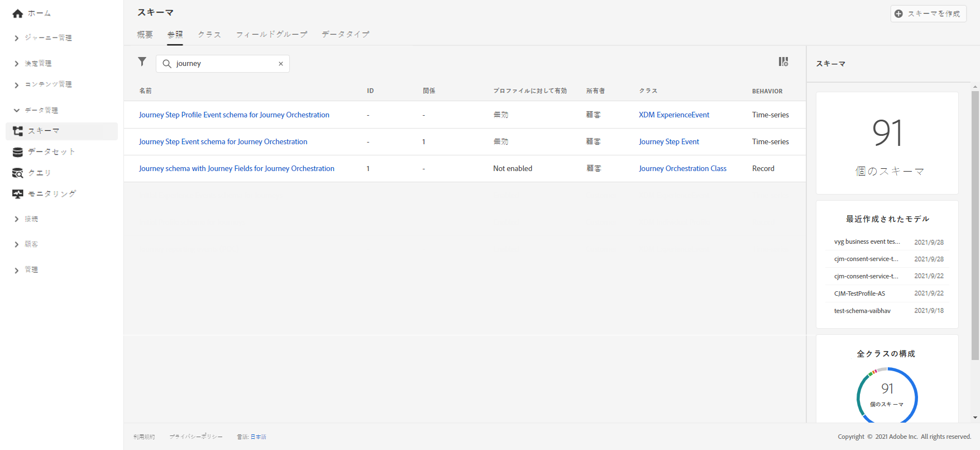
Task: Open プライバシーポリシー in the footer
Action: point(196,437)
